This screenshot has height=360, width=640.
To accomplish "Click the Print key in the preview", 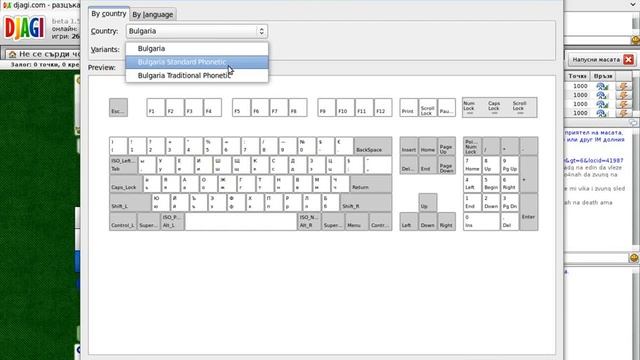I will (x=409, y=107).
